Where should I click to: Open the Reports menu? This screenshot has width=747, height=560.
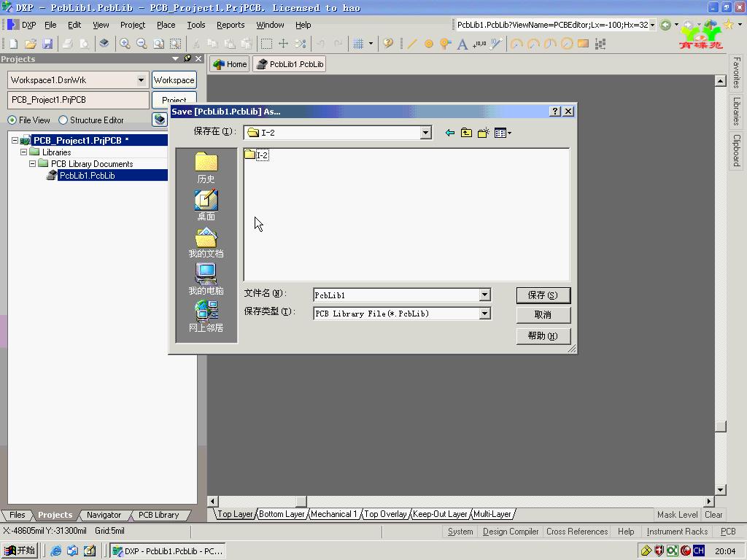231,25
